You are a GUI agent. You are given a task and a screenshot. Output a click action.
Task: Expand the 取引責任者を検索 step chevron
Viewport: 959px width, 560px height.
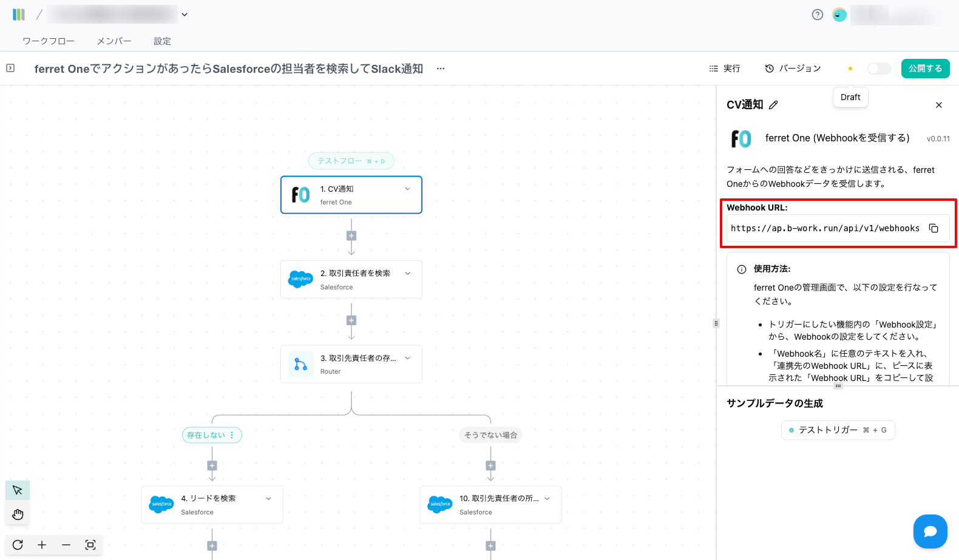point(408,273)
